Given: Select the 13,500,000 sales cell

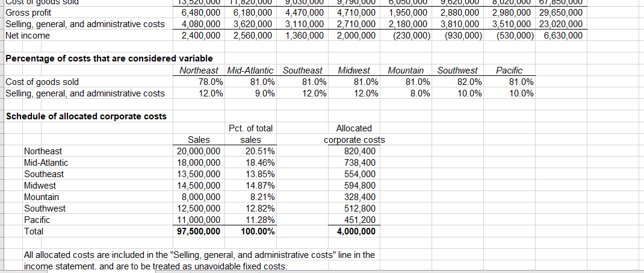Looking at the screenshot, I should [x=199, y=174].
